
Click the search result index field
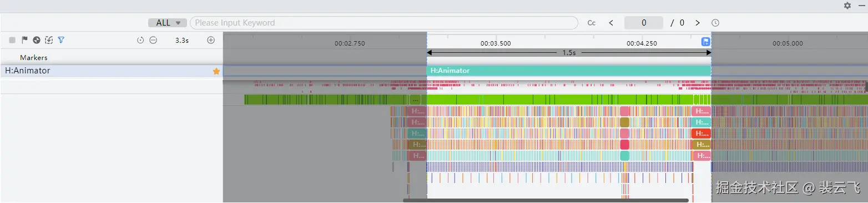[x=644, y=23]
